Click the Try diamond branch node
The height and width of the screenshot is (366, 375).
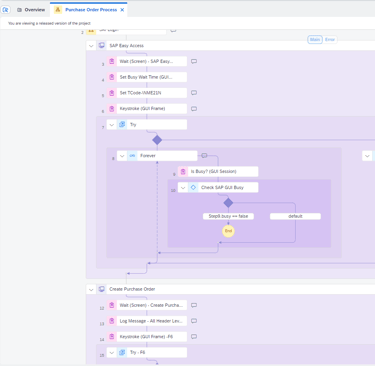(x=157, y=140)
